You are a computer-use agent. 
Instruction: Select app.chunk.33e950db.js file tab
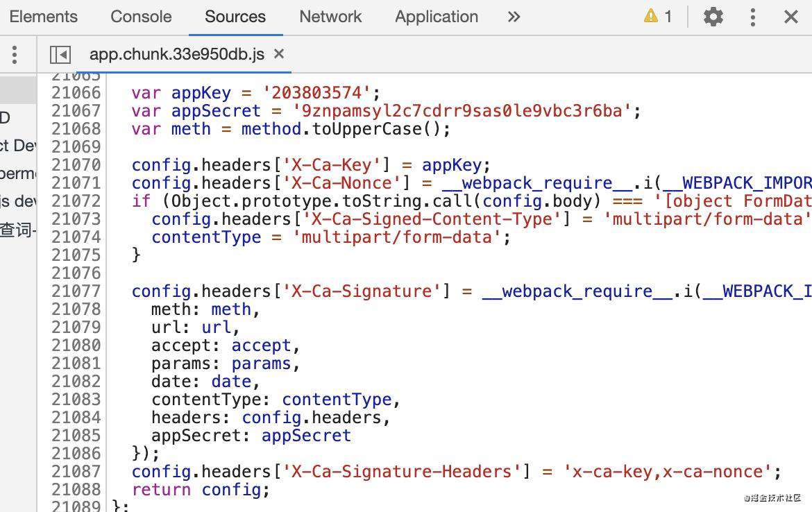(176, 54)
